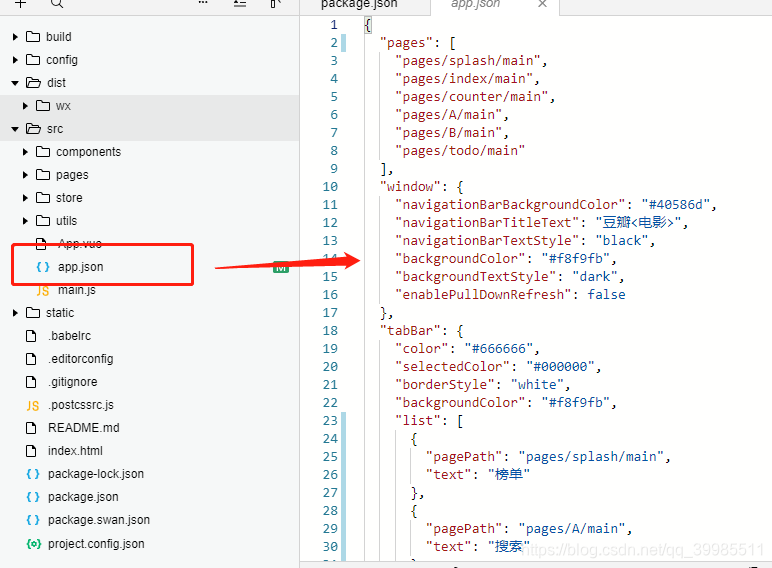This screenshot has height=568, width=772.
Task: Expand the static folder arrow
Action: point(15,313)
